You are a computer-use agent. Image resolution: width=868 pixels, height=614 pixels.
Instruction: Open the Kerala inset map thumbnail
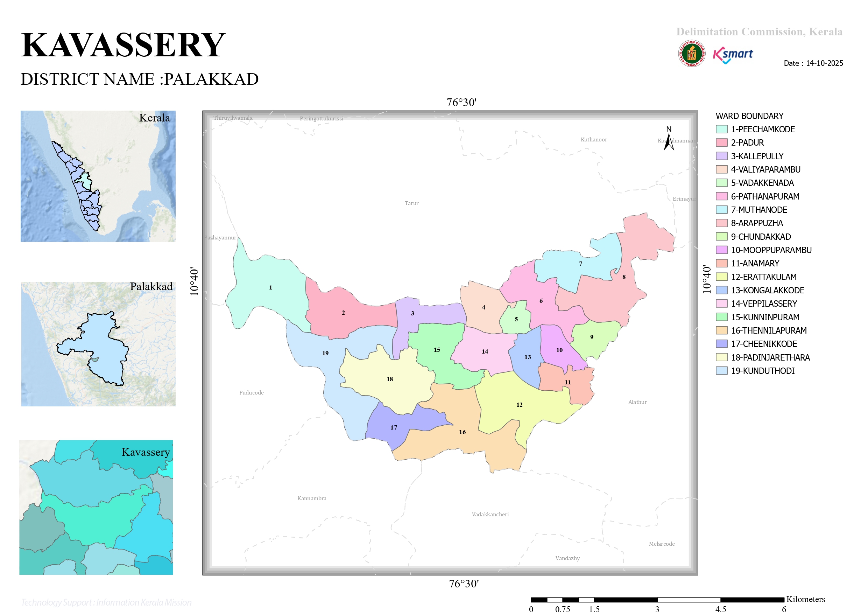coord(98,176)
